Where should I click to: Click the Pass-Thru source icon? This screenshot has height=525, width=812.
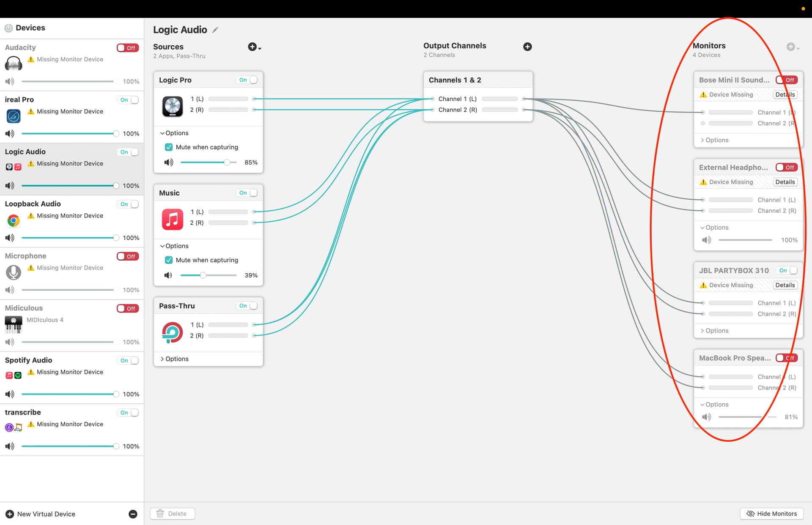[173, 332]
